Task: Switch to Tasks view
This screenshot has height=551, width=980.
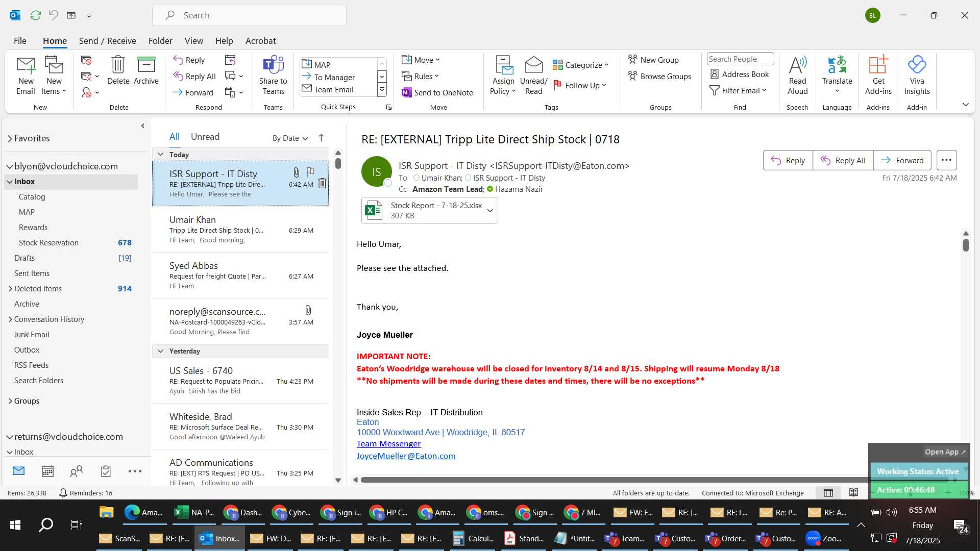Action: tap(106, 471)
